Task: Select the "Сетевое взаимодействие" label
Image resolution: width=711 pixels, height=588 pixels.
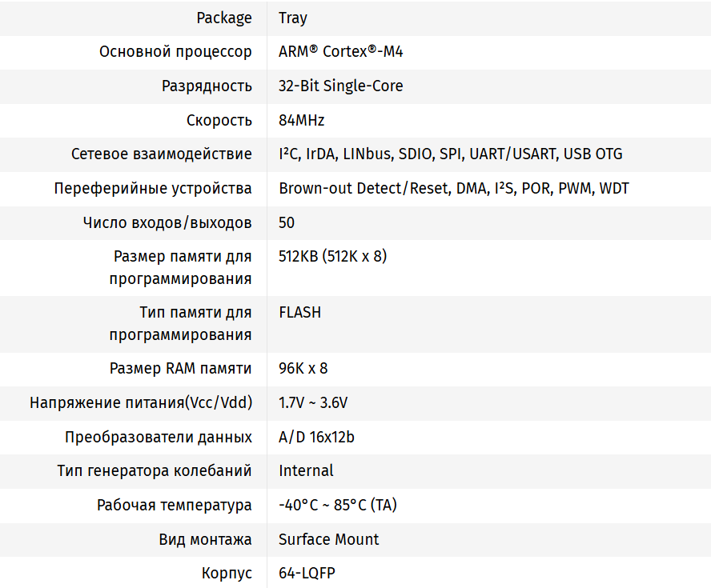Action: tap(162, 154)
